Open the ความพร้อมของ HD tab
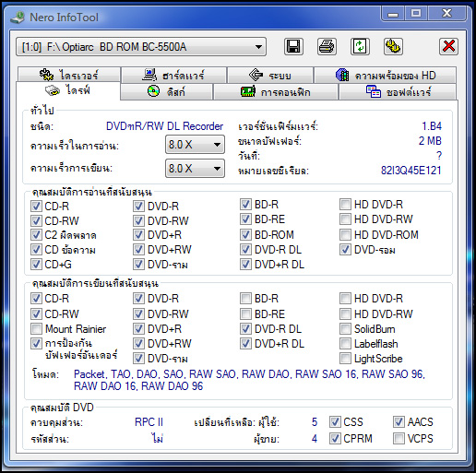This screenshot has width=476, height=473. click(x=385, y=75)
